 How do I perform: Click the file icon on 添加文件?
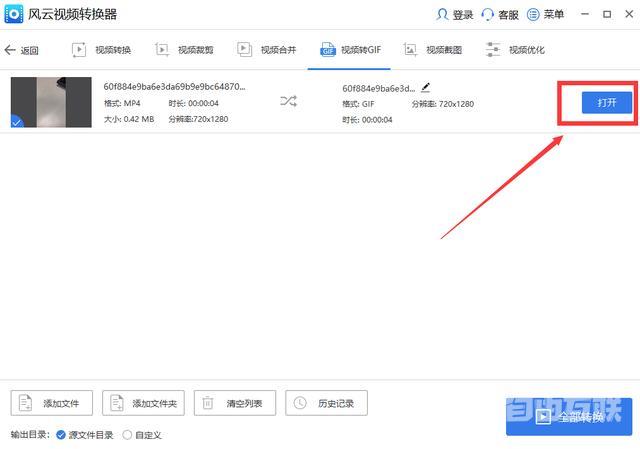(x=25, y=403)
